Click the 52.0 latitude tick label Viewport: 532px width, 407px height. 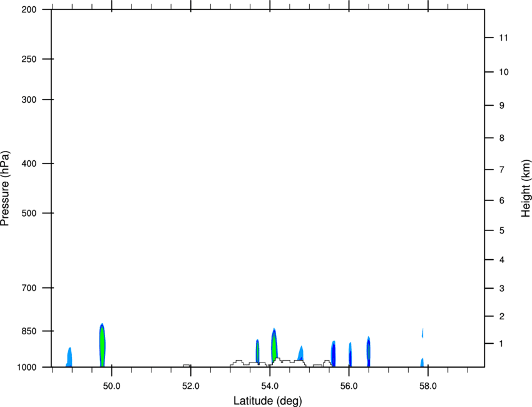click(x=191, y=386)
